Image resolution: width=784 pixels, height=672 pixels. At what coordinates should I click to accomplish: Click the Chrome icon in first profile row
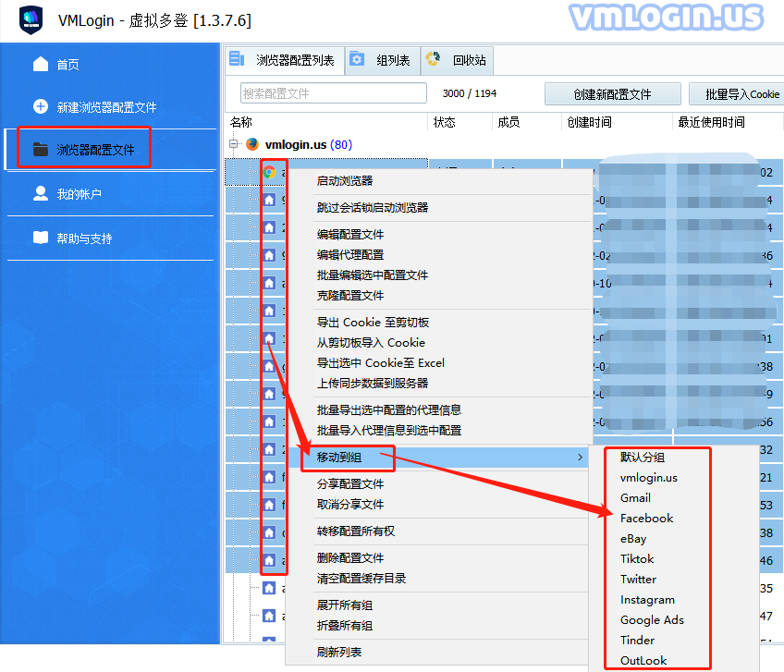[x=269, y=173]
